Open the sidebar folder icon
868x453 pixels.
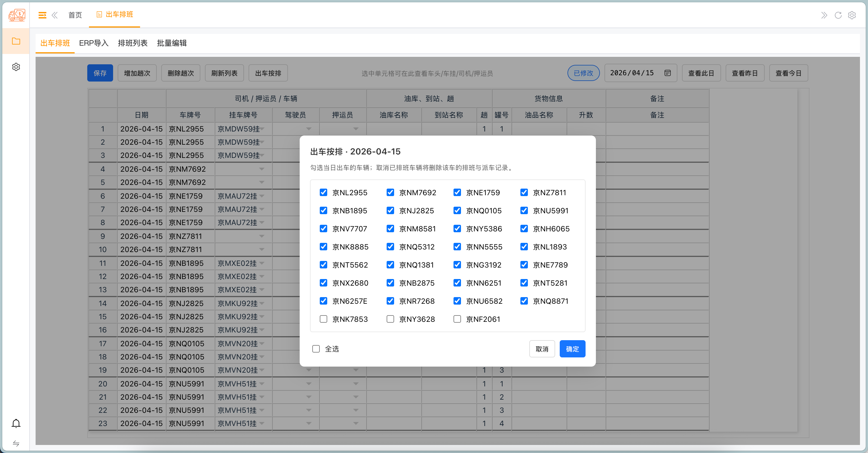(x=16, y=41)
